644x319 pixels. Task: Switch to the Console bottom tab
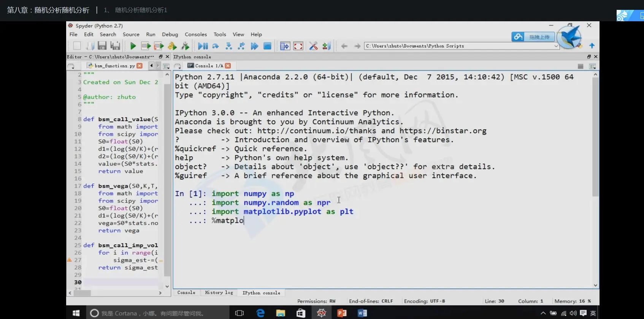tap(186, 293)
